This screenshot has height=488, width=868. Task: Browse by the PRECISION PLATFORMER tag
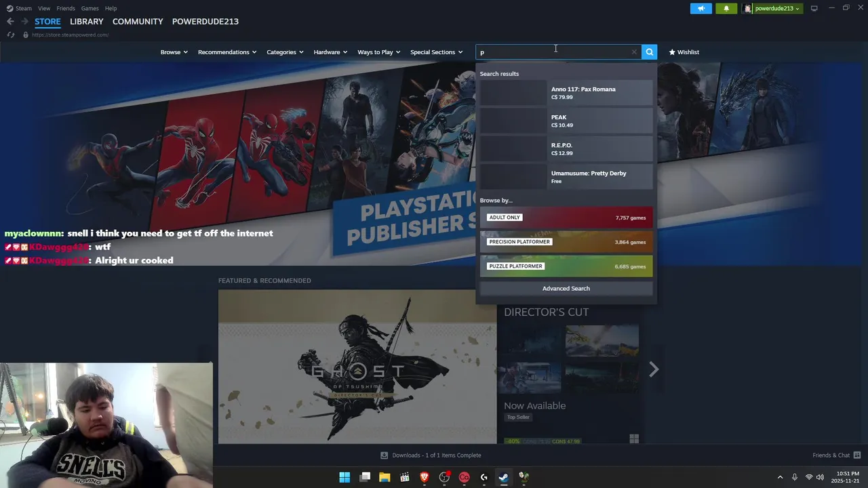tap(566, 242)
